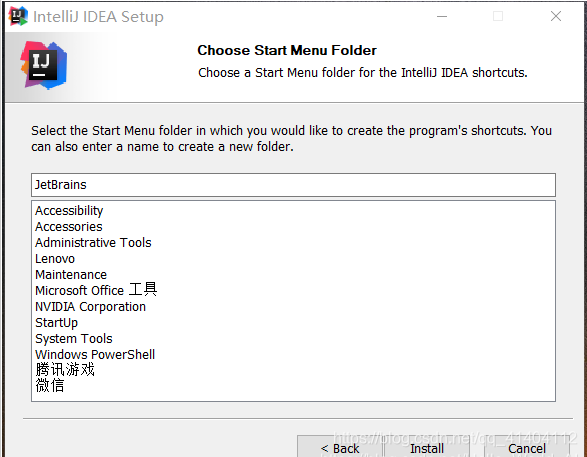Click the large IJ logo in header
This screenshot has height=457, width=587.
pyautogui.click(x=44, y=65)
